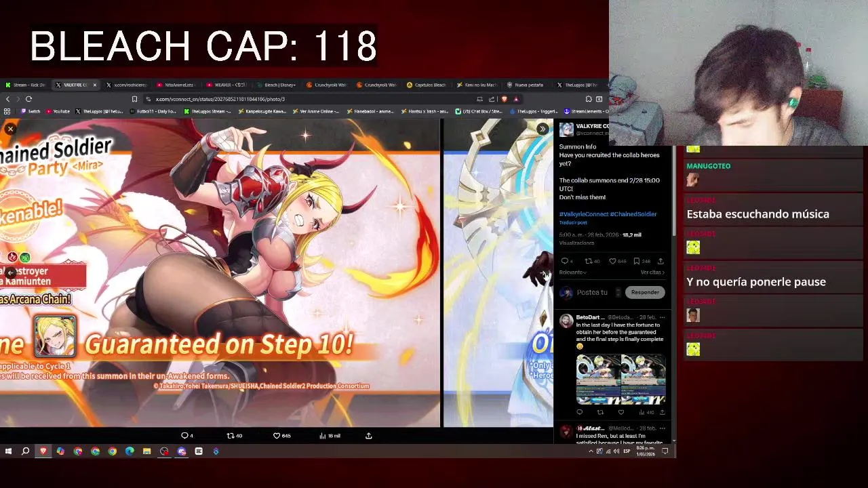Switch to WEAVER browser tab

[229, 85]
